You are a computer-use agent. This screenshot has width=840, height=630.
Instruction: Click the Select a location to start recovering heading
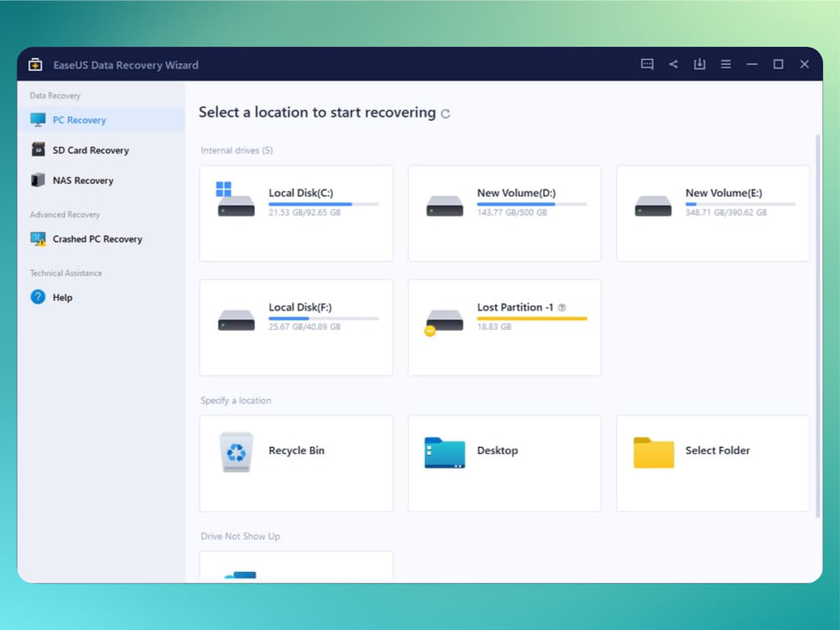coord(317,112)
